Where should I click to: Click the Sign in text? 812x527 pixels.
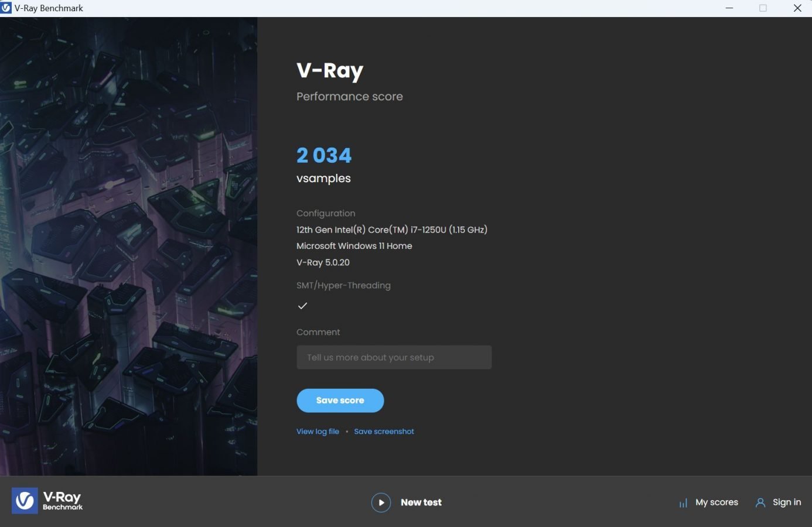click(787, 502)
